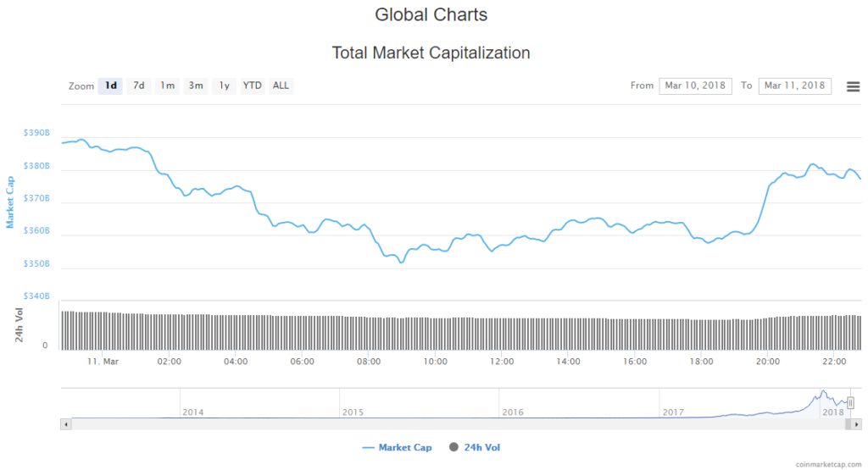Select the YTD zoom range
The image size is (868, 470).
click(253, 86)
